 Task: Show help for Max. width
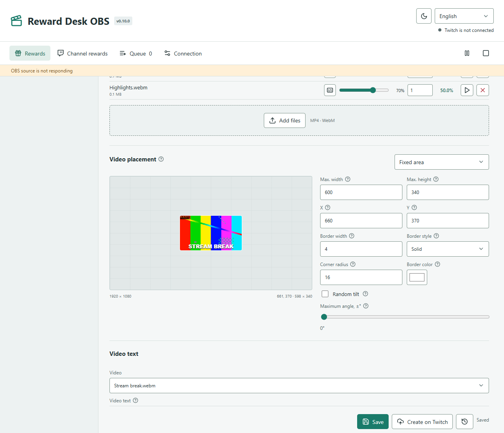pos(348,179)
